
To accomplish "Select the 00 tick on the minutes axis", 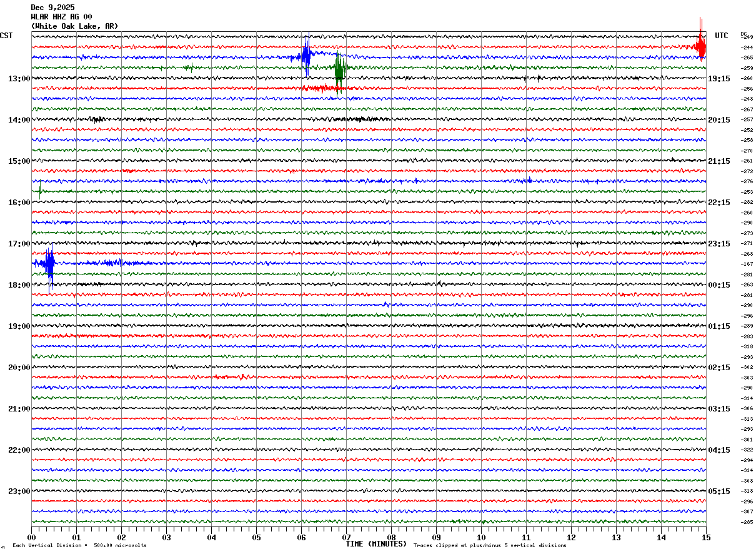I will click(x=32, y=537).
